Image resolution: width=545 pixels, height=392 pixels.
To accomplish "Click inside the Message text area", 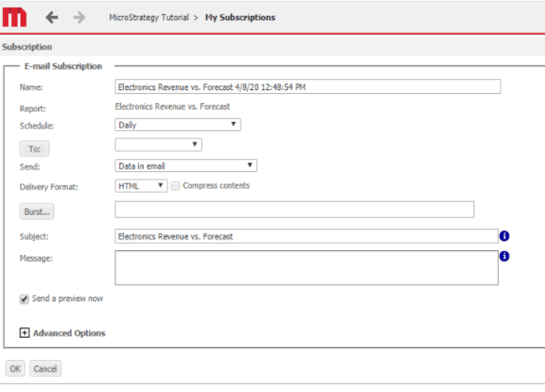I will point(306,267).
